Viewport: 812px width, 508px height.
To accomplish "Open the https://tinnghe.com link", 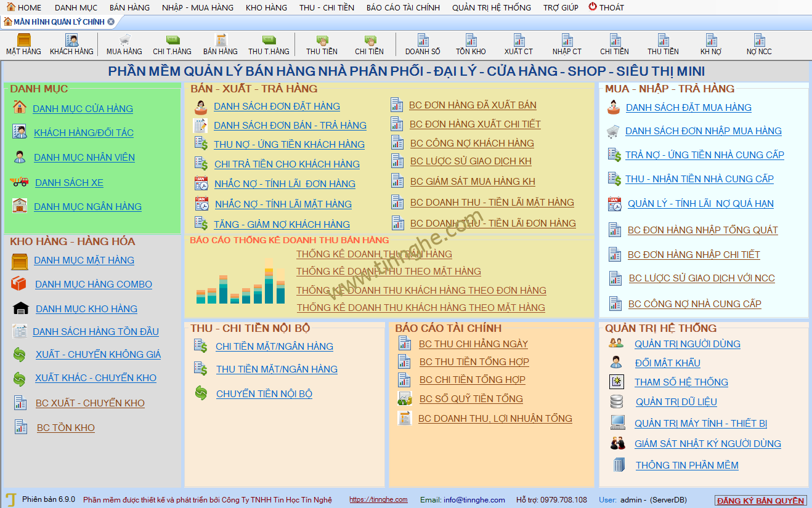I will [378, 500].
